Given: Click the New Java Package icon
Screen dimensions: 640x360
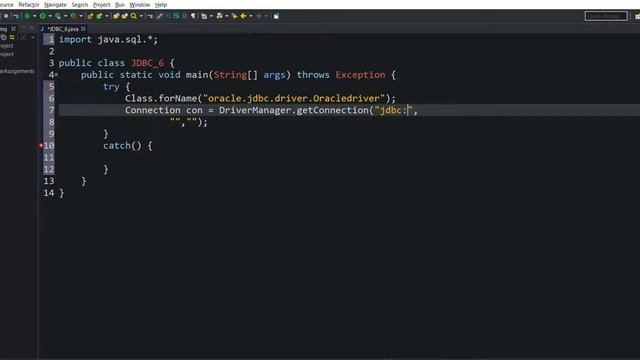Looking at the screenshot, I should click(90, 16).
